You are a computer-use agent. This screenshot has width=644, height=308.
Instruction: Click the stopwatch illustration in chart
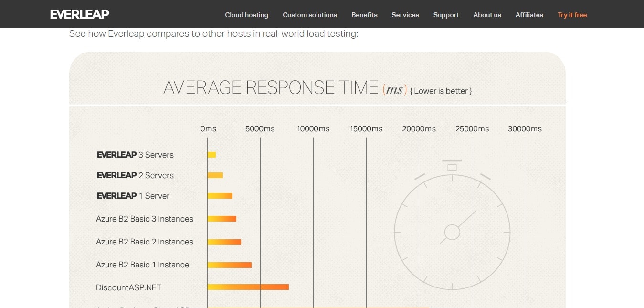(x=452, y=225)
